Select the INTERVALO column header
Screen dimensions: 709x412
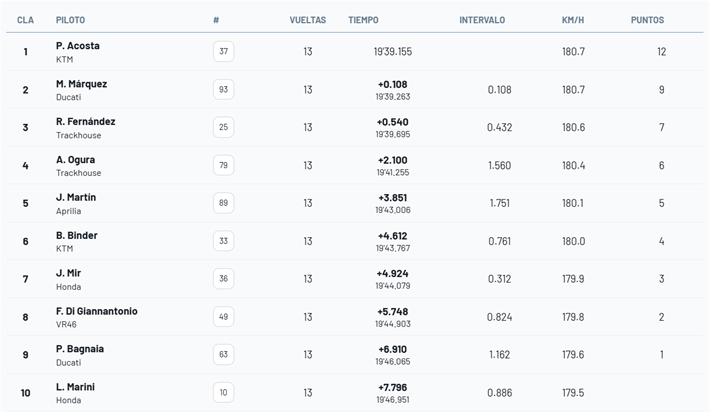click(x=482, y=20)
